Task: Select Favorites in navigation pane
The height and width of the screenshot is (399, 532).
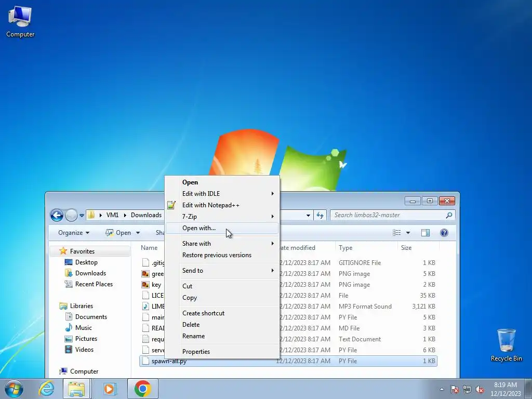Action: coord(82,251)
